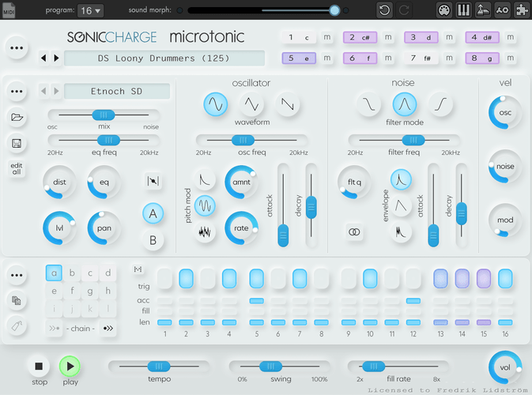Click the pencil edit pattern icon

click(x=17, y=326)
